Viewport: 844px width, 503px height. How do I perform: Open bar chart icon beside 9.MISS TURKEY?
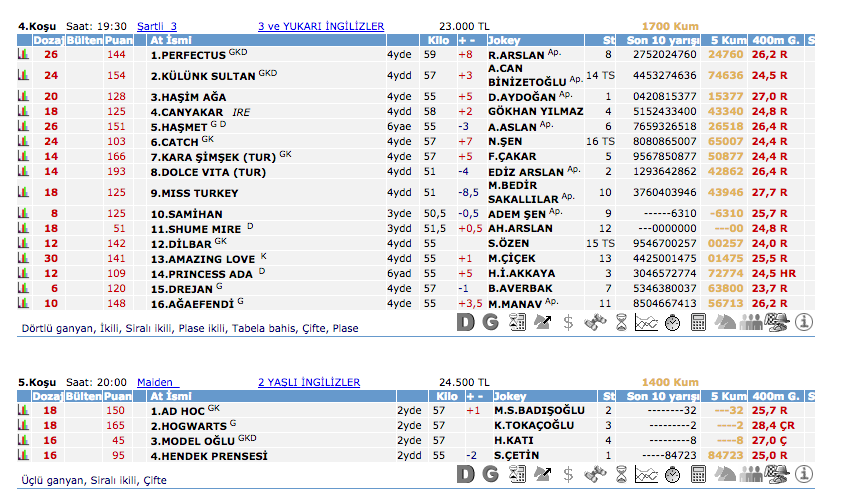pos(23,192)
